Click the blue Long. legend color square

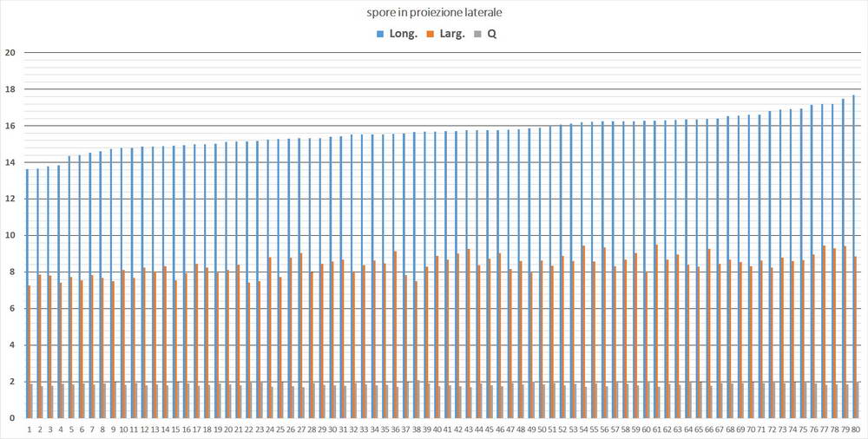[380, 35]
